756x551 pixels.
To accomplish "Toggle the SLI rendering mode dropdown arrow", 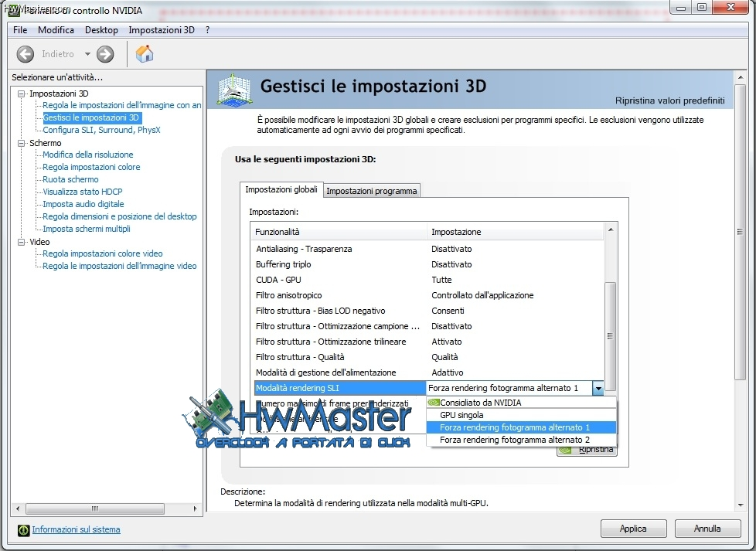I will [598, 388].
